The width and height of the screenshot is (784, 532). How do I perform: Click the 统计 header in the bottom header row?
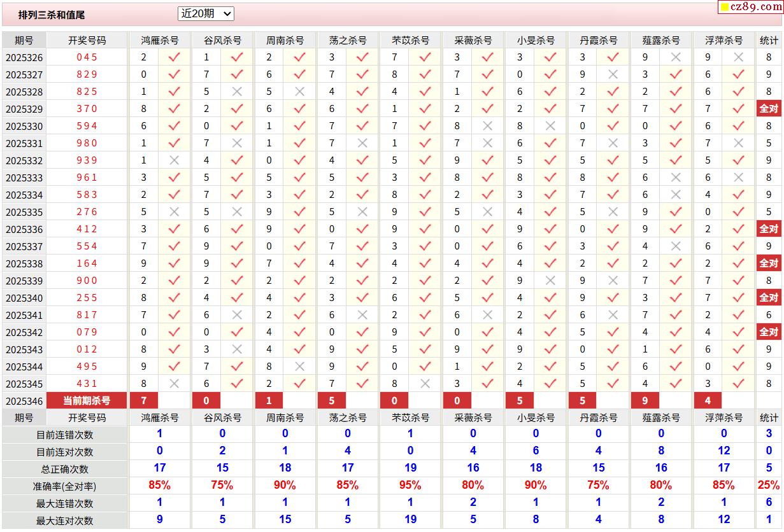tap(769, 417)
